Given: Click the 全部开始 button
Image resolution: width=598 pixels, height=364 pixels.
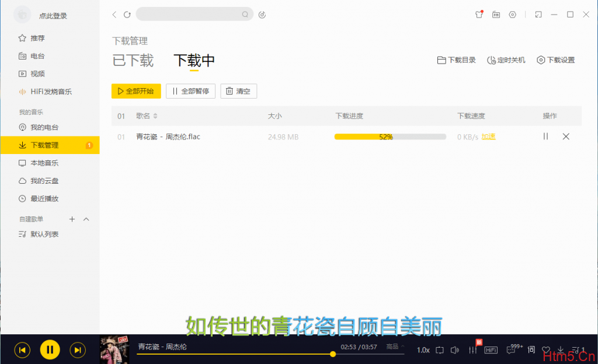Looking at the screenshot, I should tap(136, 91).
